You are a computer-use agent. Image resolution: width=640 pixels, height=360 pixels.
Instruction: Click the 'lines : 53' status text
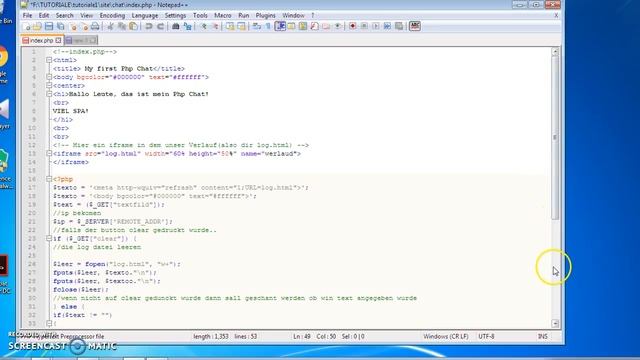coord(246,337)
